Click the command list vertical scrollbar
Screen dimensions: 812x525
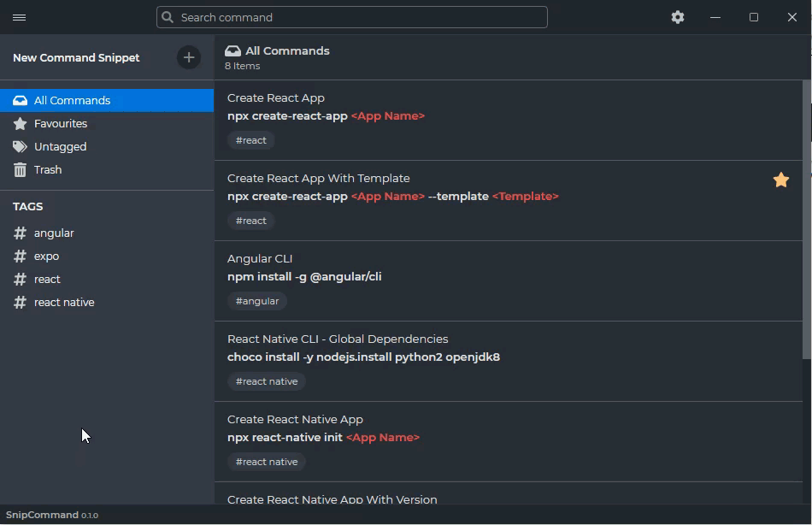[807, 219]
